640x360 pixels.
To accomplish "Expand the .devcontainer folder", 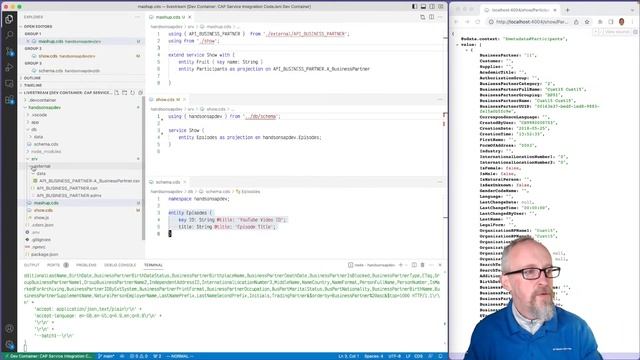I will click(42, 100).
